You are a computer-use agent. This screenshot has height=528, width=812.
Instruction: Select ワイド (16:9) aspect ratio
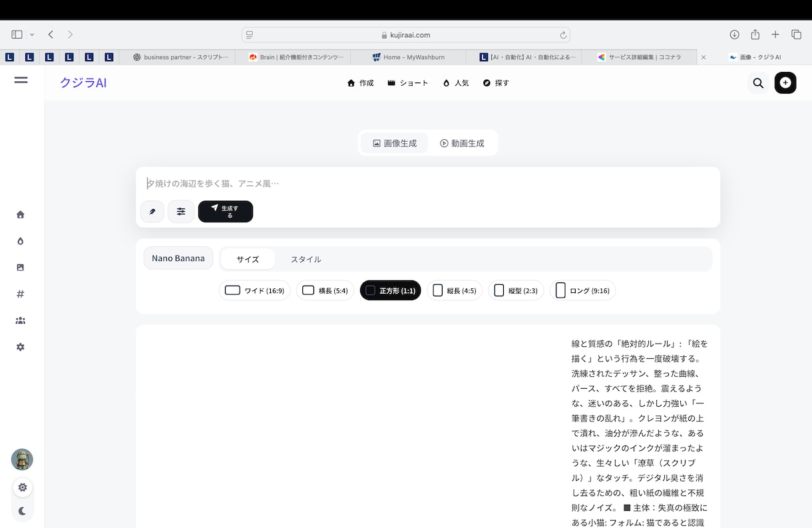pos(255,290)
